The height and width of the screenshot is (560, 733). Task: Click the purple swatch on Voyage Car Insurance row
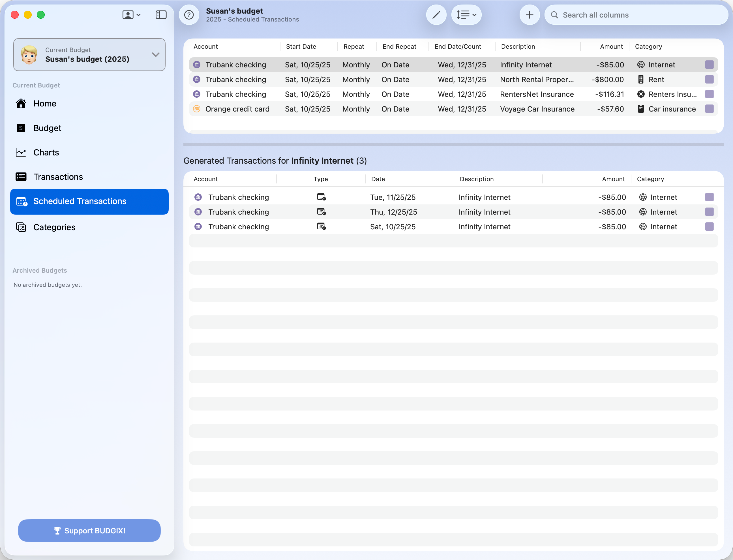coord(709,109)
